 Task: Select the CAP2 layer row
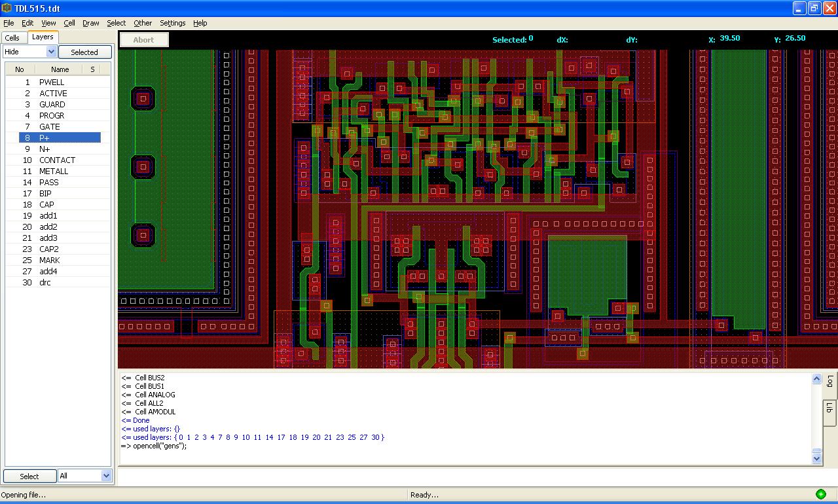click(59, 249)
